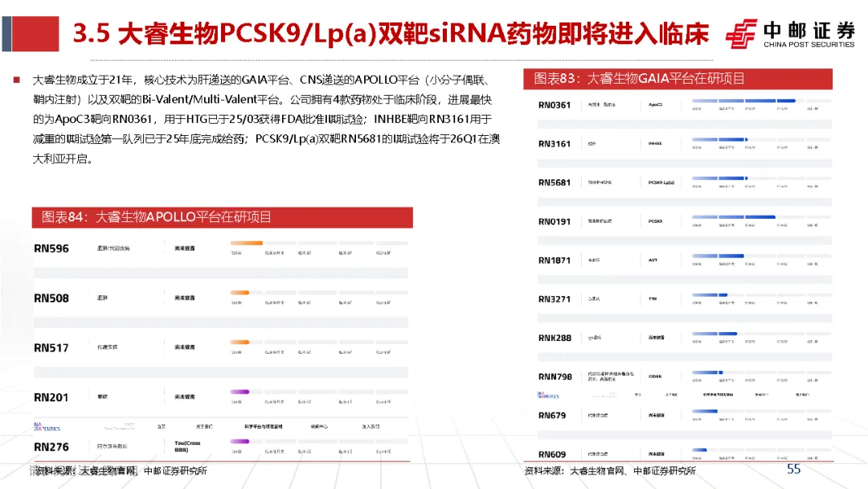Screen dimensions: 868x489
Task: Select the RN1871 row label
Action: tap(554, 261)
